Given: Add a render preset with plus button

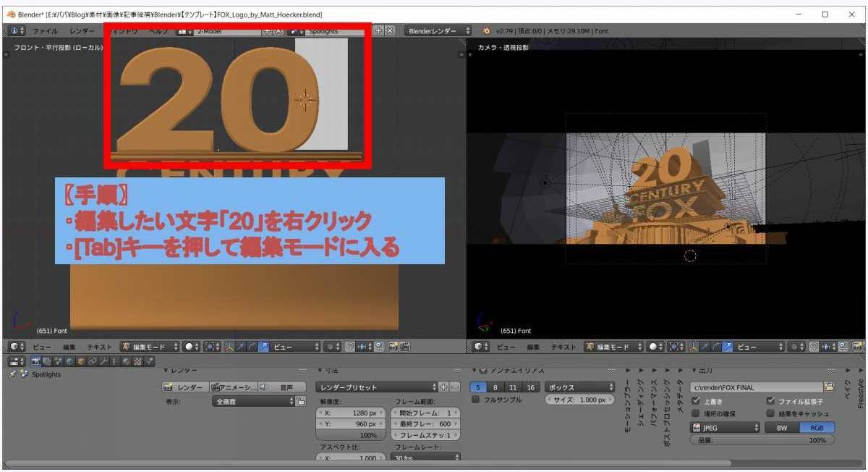Looking at the screenshot, I should click(x=444, y=387).
